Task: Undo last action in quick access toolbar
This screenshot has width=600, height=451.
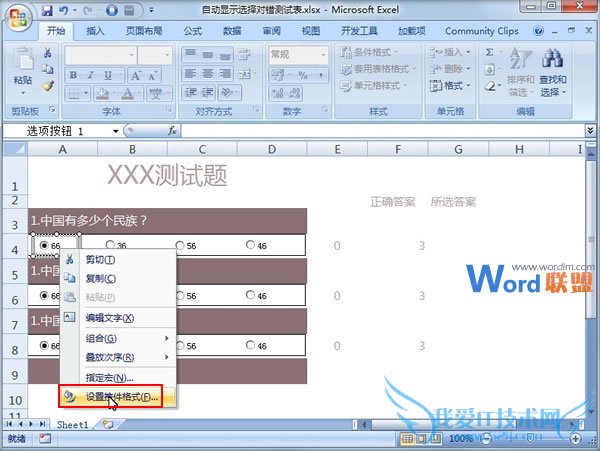Action: point(64,10)
